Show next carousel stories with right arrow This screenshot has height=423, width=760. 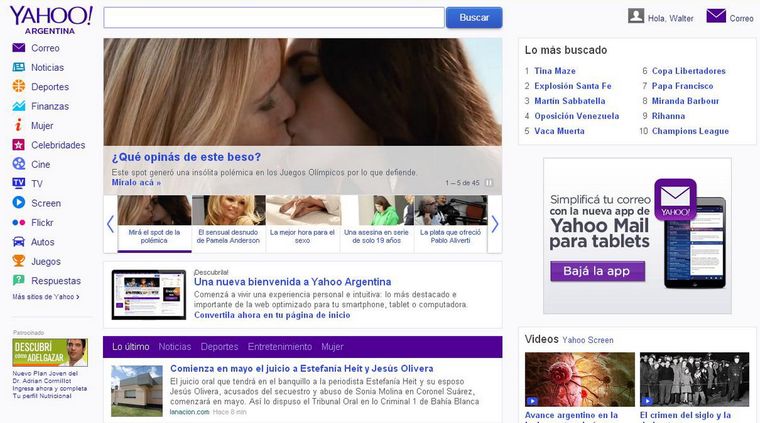(x=495, y=224)
